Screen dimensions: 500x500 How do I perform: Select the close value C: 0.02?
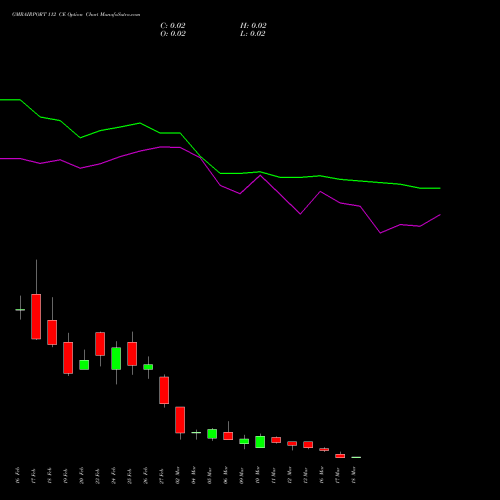click(173, 26)
